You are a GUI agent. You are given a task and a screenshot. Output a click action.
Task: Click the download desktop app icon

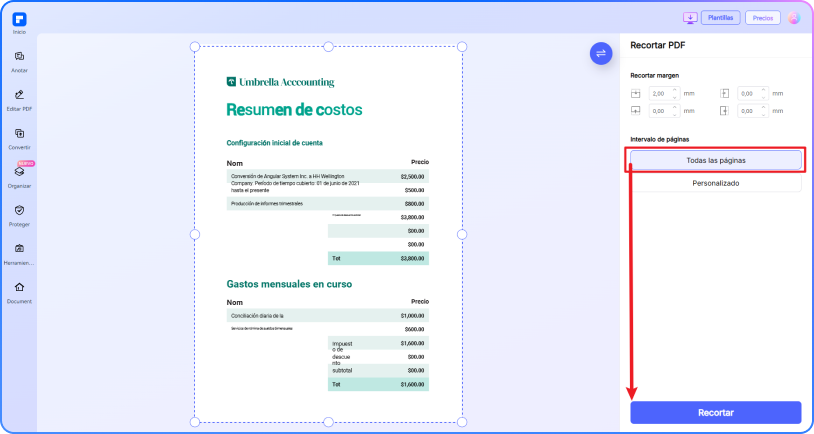pos(690,18)
